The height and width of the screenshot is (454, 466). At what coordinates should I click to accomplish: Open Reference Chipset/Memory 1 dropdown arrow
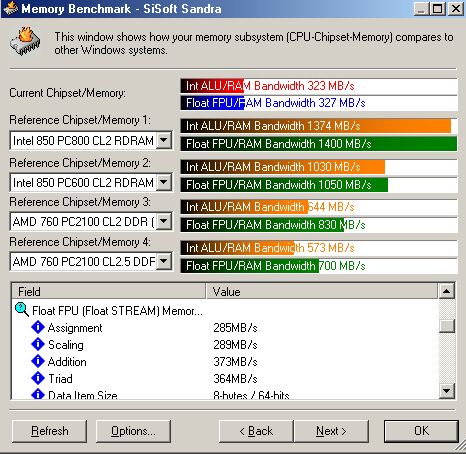click(x=164, y=140)
